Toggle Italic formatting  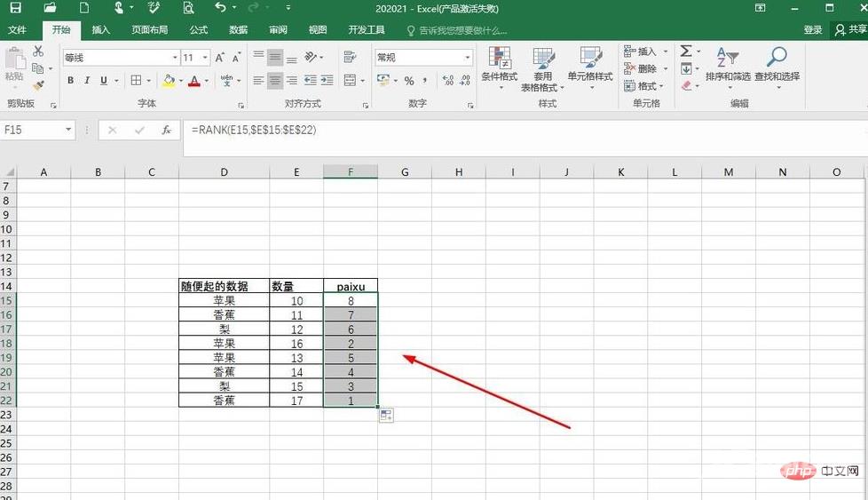coord(87,81)
